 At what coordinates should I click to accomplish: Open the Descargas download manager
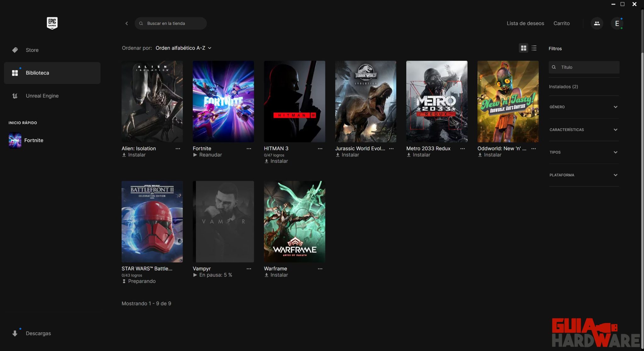click(38, 333)
